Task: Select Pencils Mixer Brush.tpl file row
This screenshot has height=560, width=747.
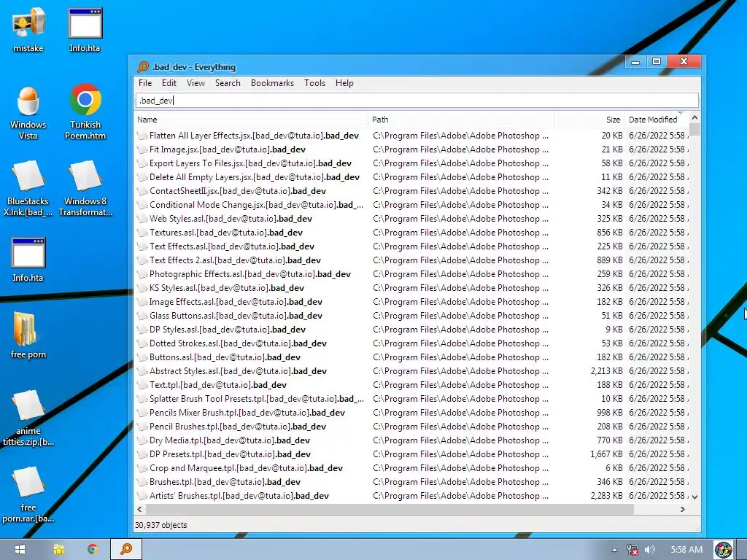Action: [412, 413]
